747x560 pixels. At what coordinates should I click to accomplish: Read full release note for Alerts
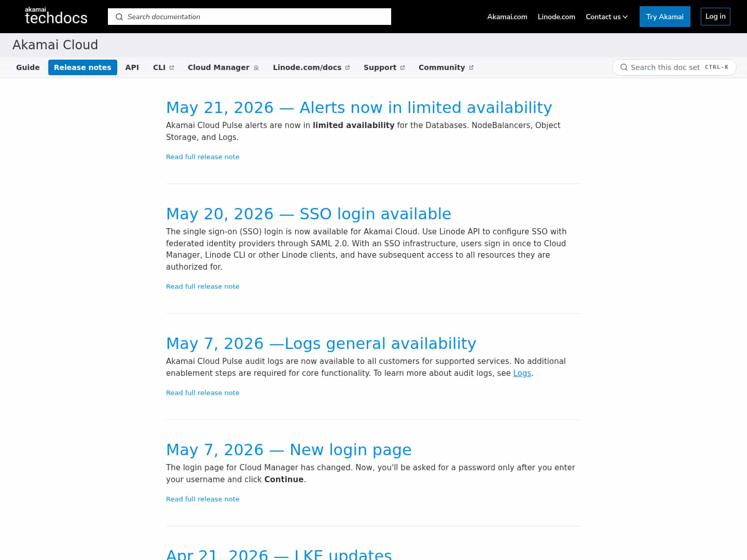[x=203, y=157]
